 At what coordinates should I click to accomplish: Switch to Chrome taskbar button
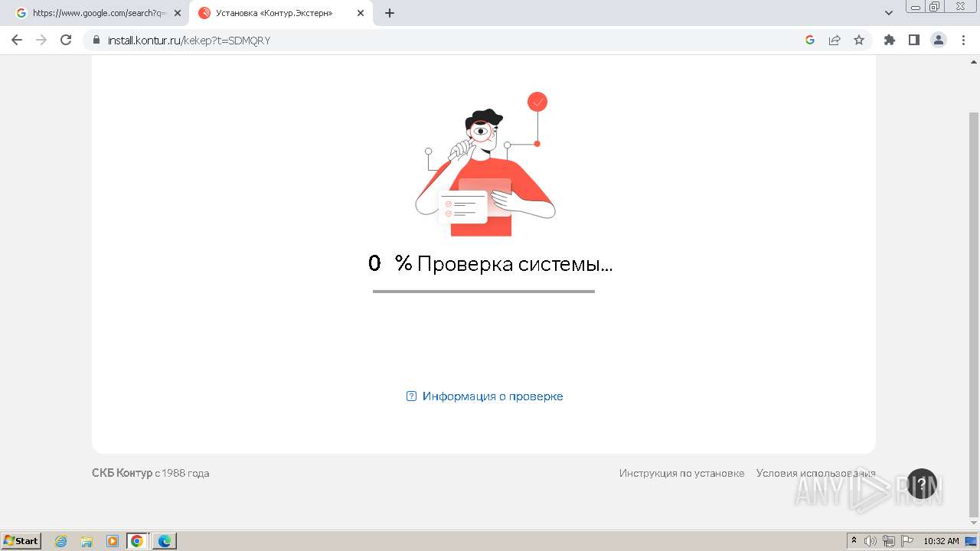[x=137, y=541]
